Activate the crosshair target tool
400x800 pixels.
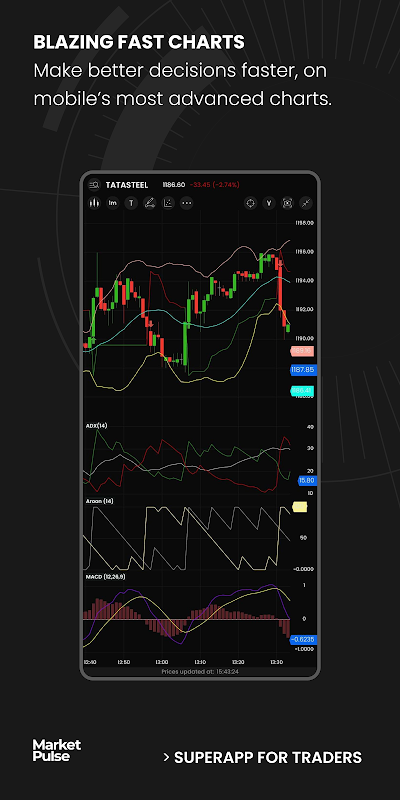250,203
